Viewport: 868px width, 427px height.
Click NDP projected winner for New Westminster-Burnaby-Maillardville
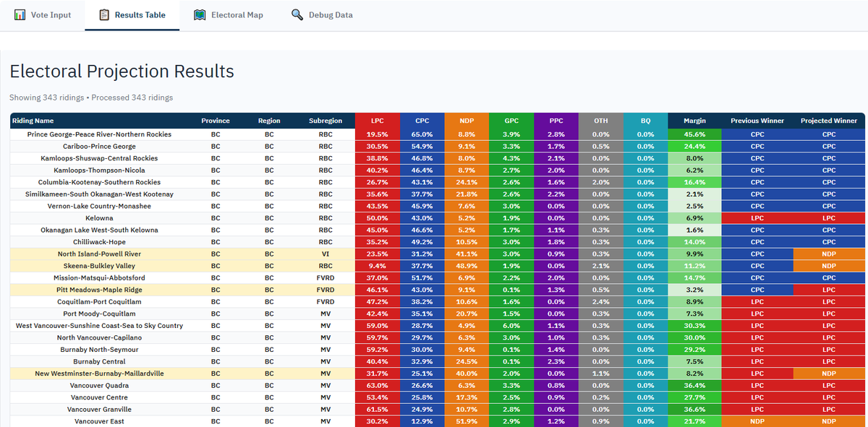(829, 373)
